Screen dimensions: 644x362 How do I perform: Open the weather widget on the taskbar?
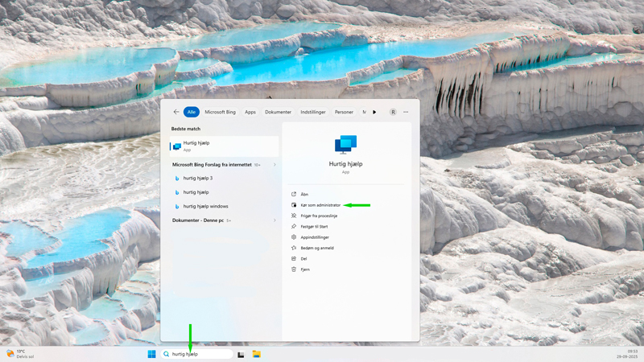21,354
